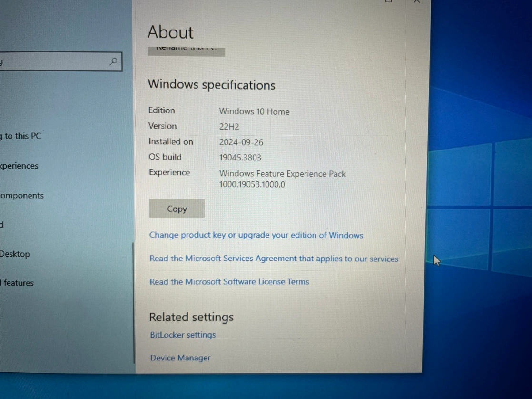Select sidebar item ending in 'to this PC'
The width and height of the screenshot is (532, 399).
pyautogui.click(x=20, y=136)
